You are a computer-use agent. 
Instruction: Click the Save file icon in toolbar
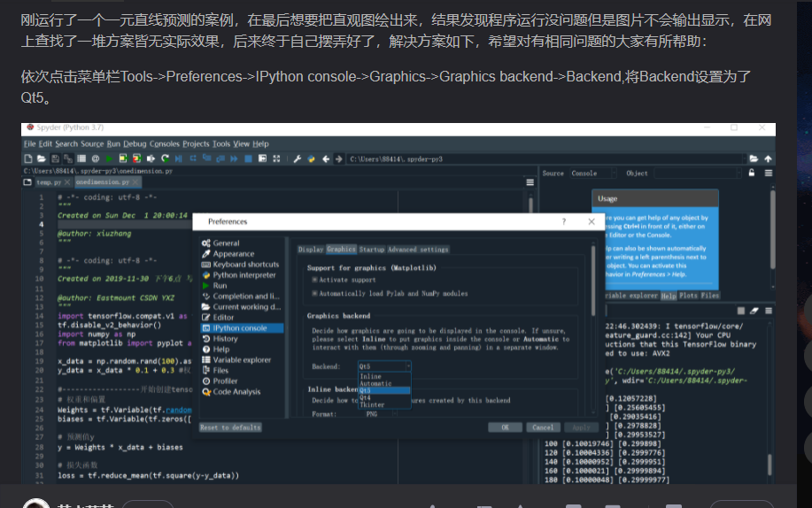(55, 158)
